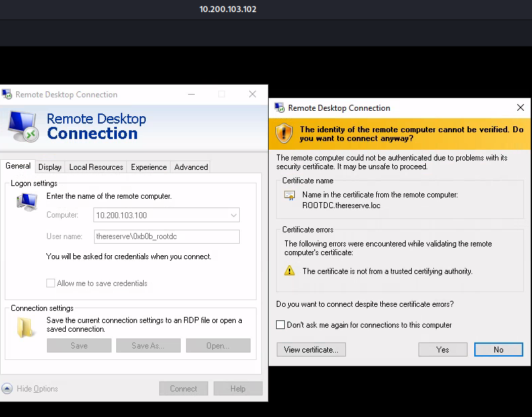
Task: Click the Remote Desktop Connection banner logo
Action: tap(24, 126)
